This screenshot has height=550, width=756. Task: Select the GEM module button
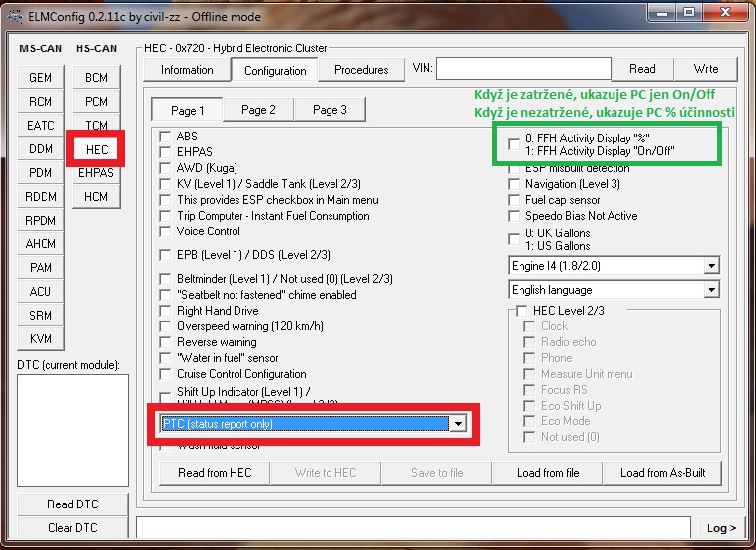(x=41, y=78)
